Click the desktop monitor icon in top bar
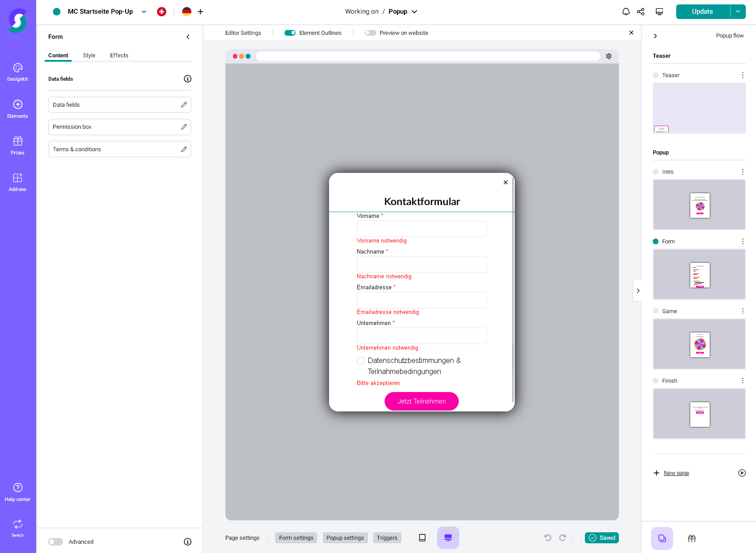 pyautogui.click(x=659, y=12)
